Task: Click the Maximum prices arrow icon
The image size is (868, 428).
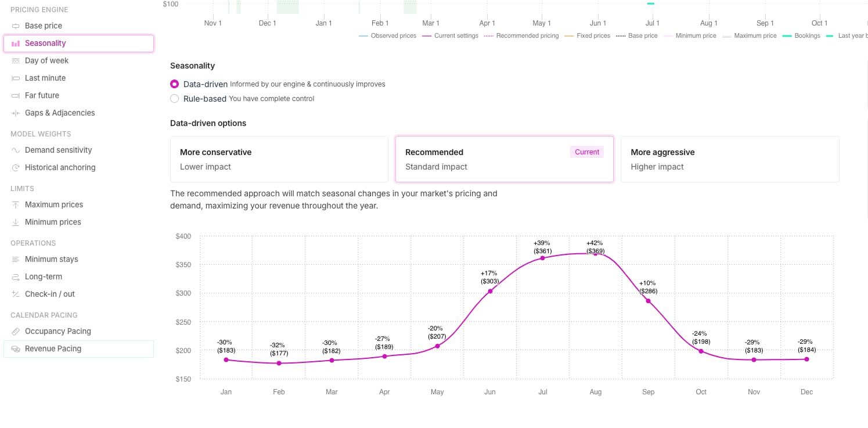Action: (16, 205)
